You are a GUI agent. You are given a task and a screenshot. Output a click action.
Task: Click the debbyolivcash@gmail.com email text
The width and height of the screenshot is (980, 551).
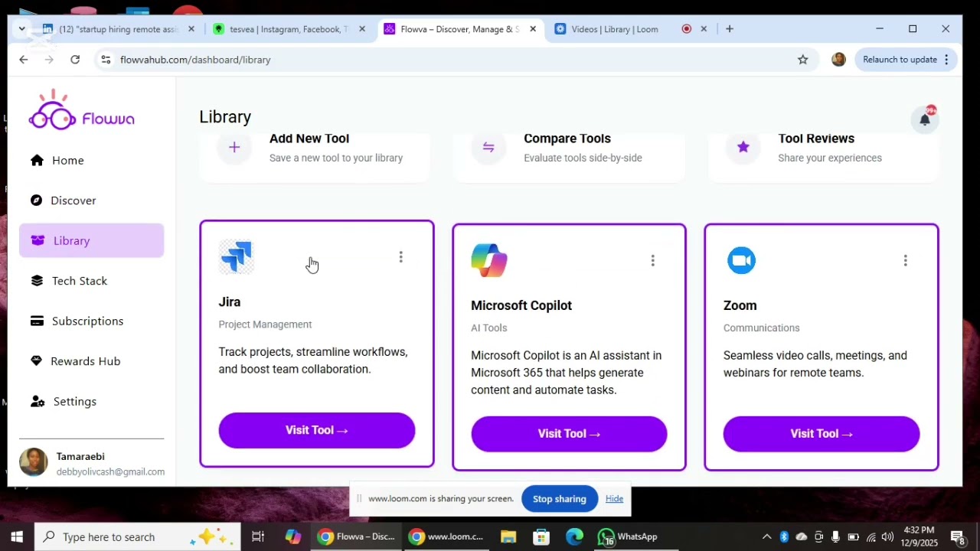tap(110, 472)
